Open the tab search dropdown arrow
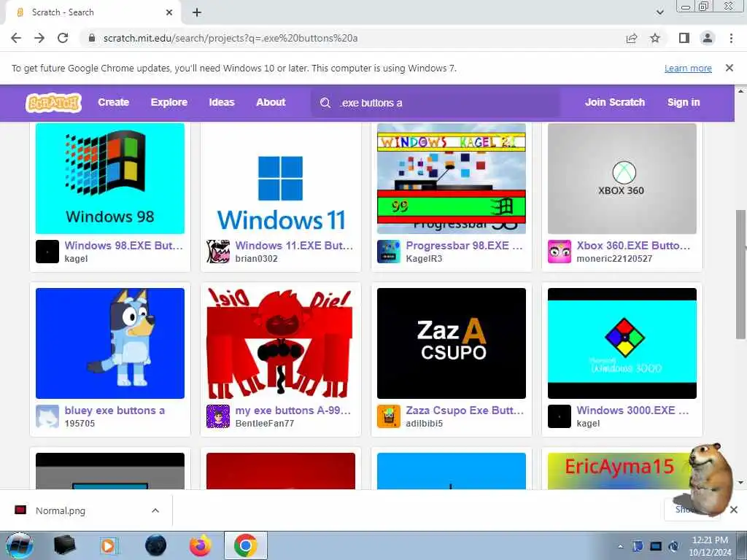This screenshot has width=747, height=560. [659, 12]
